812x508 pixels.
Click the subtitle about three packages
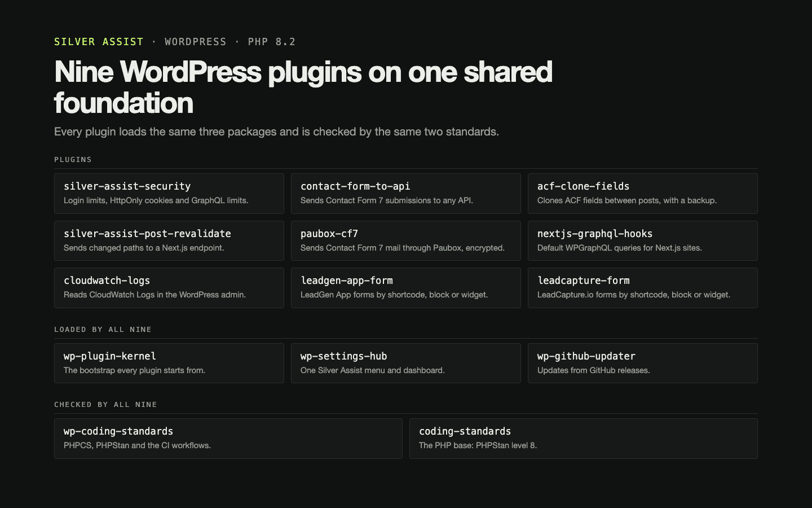point(276,132)
